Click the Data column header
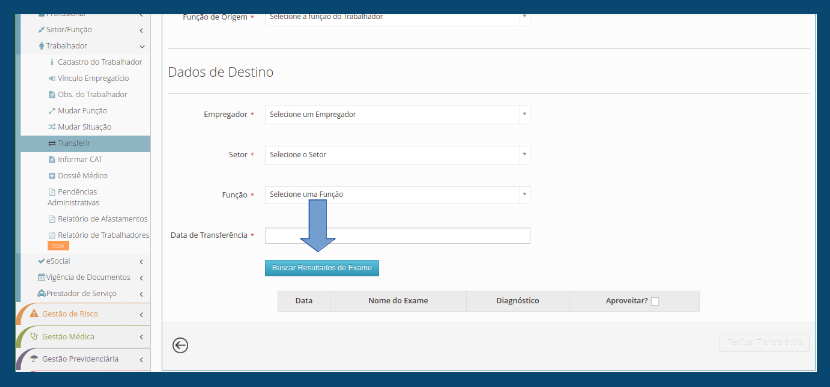830x387 pixels. coord(304,301)
